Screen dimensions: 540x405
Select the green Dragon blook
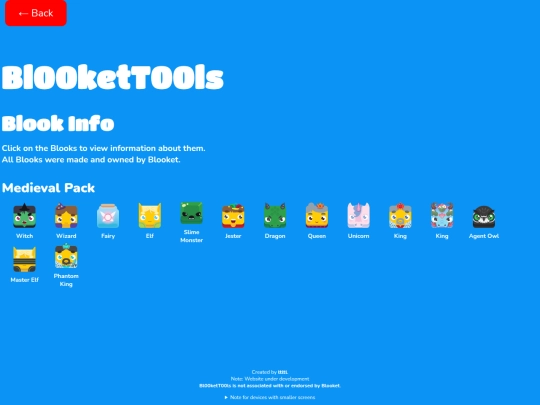[x=275, y=216]
